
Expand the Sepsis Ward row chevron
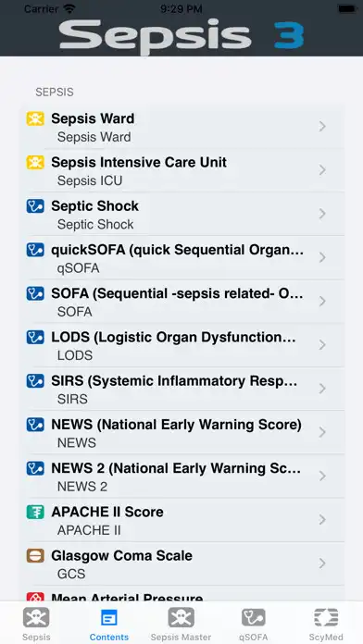pyautogui.click(x=322, y=127)
